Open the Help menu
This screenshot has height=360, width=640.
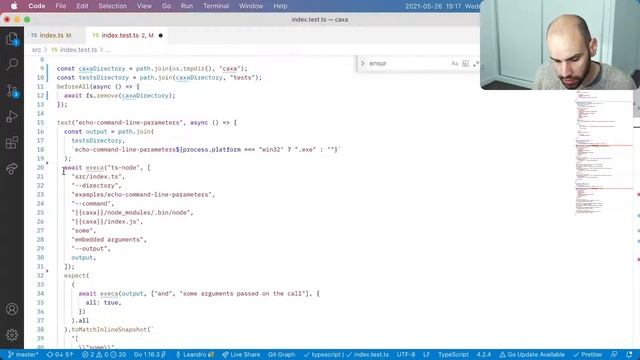click(280, 6)
